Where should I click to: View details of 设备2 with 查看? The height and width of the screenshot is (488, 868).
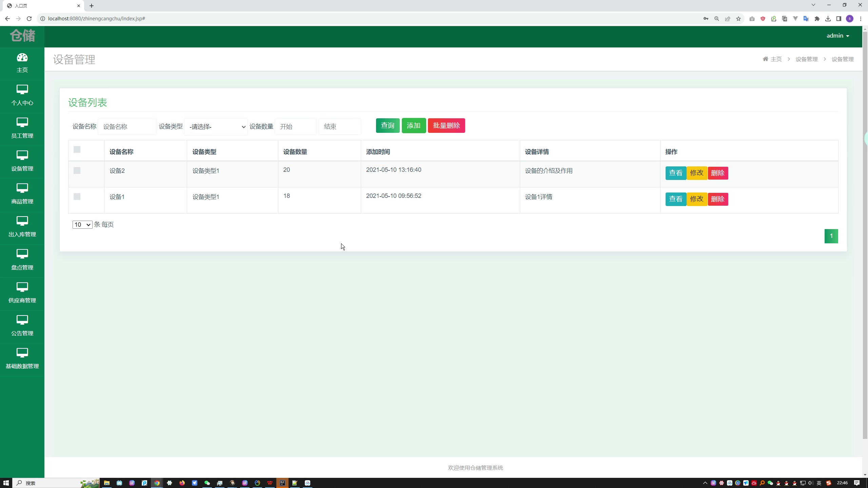675,173
